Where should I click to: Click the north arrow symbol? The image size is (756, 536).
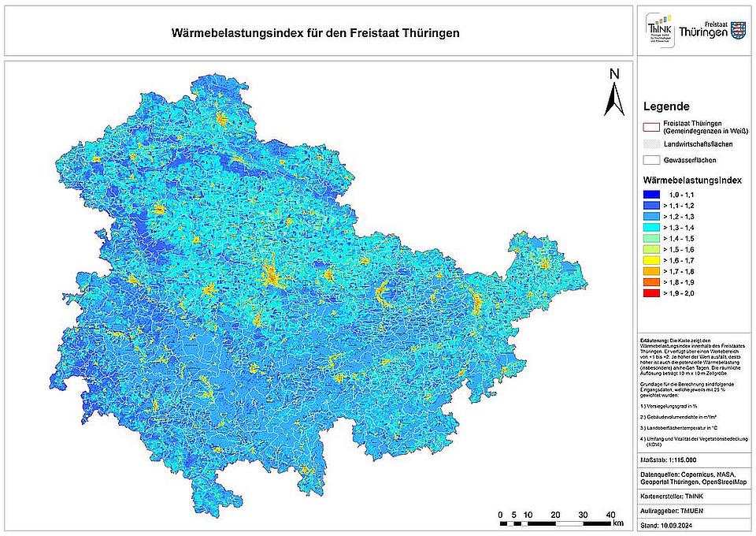point(613,99)
